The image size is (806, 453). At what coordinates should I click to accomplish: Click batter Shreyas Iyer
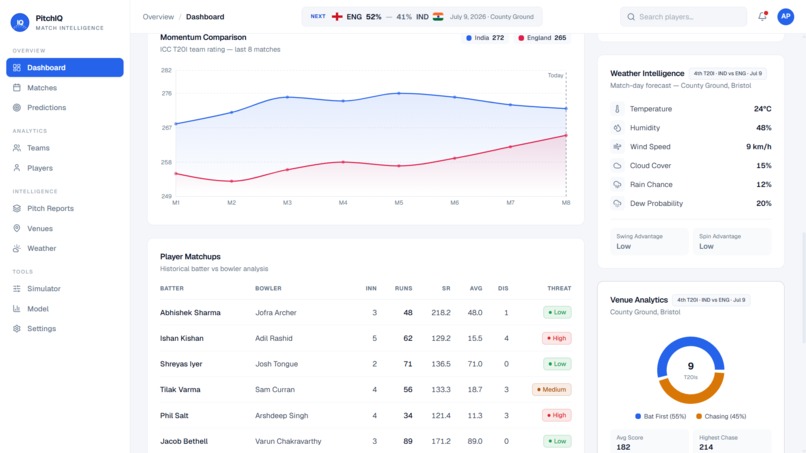coord(181,364)
